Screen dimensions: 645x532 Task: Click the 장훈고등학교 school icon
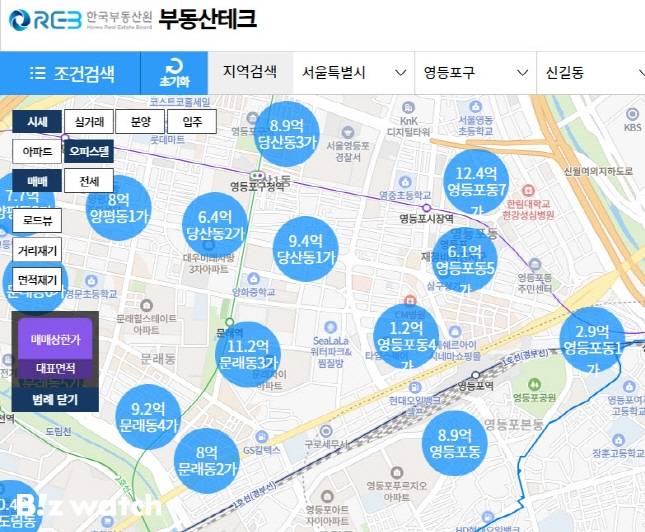[x=618, y=440]
